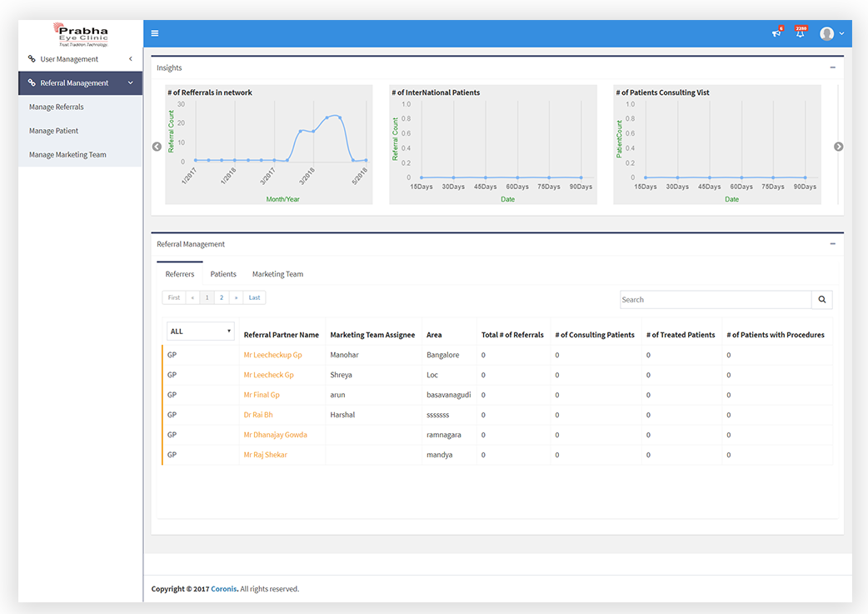Collapse the Referral Management panel

tap(832, 244)
